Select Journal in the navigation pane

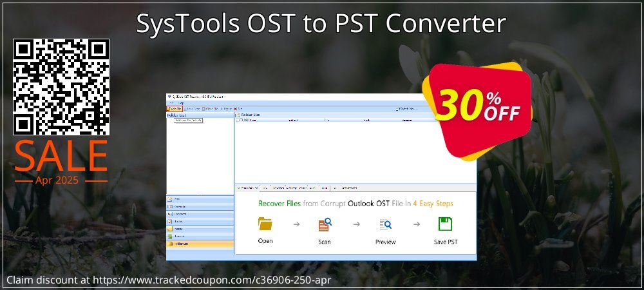pyautogui.click(x=200, y=237)
